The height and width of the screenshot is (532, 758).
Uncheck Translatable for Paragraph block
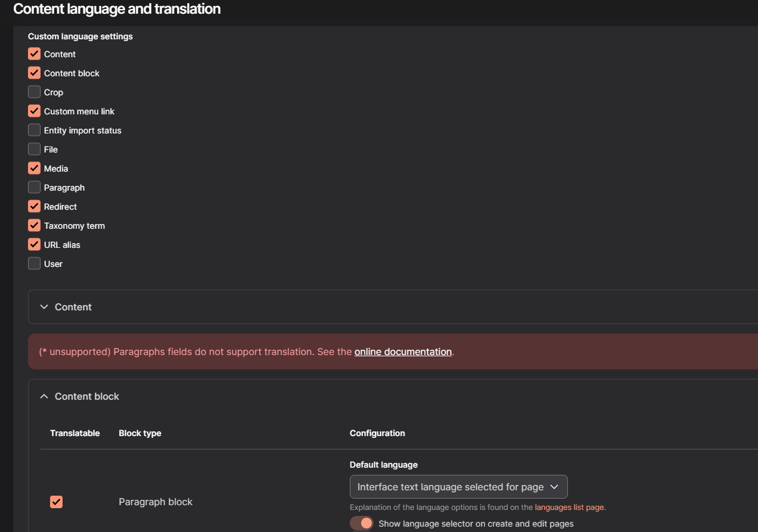click(x=57, y=502)
